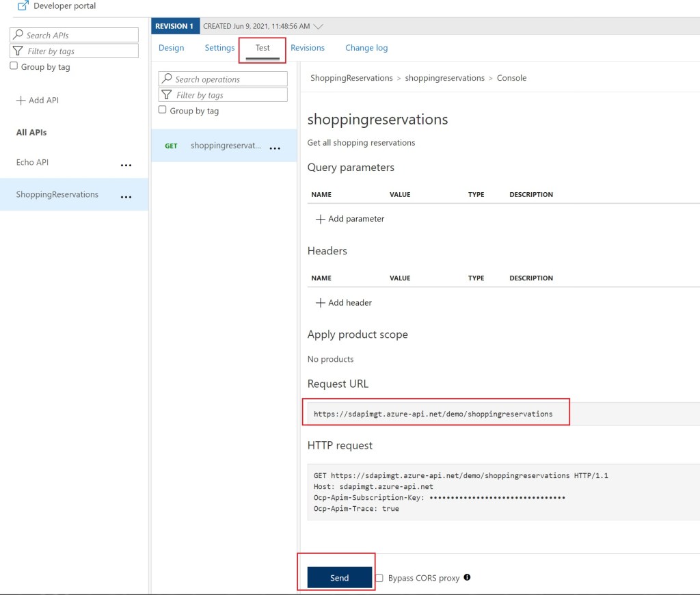Open the Change log tab

[366, 48]
